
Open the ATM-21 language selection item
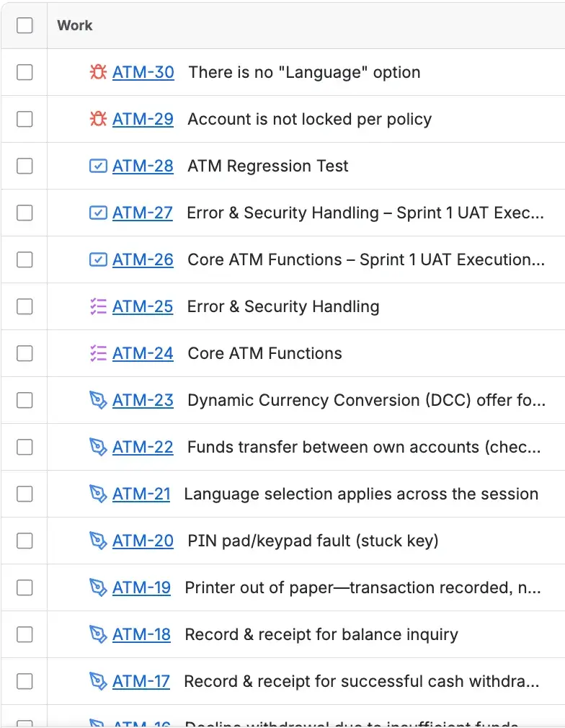tap(141, 494)
